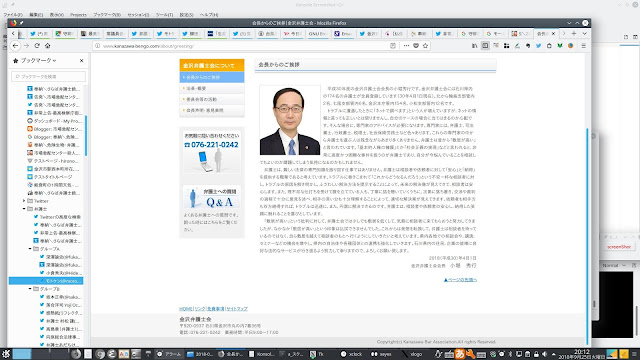
Task: Open a new tab with plus button
Action: [x=574, y=33]
